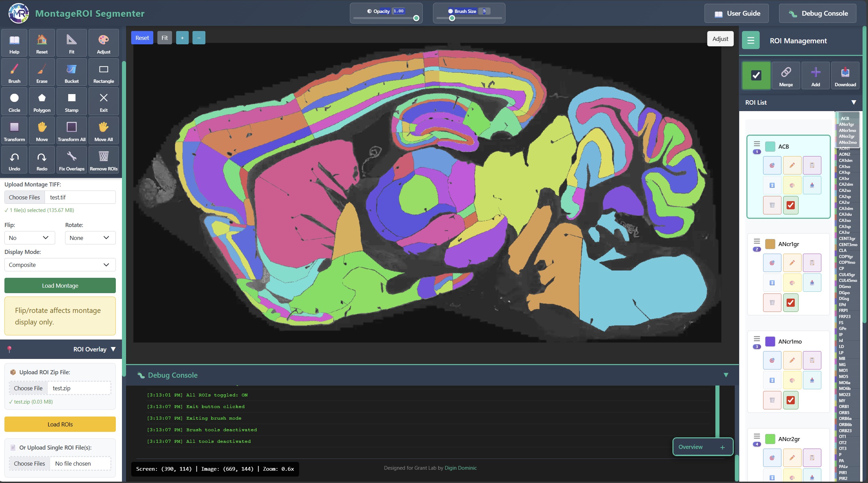Select the Transform All tool

pos(72,131)
